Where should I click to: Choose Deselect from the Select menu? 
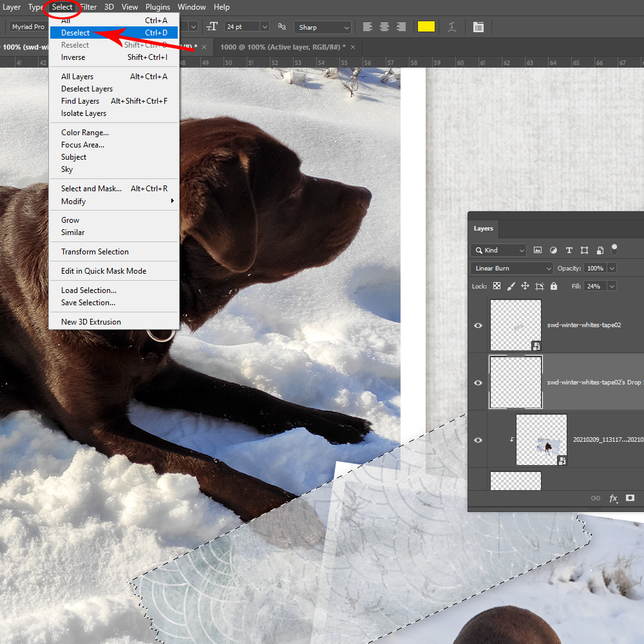tap(114, 32)
